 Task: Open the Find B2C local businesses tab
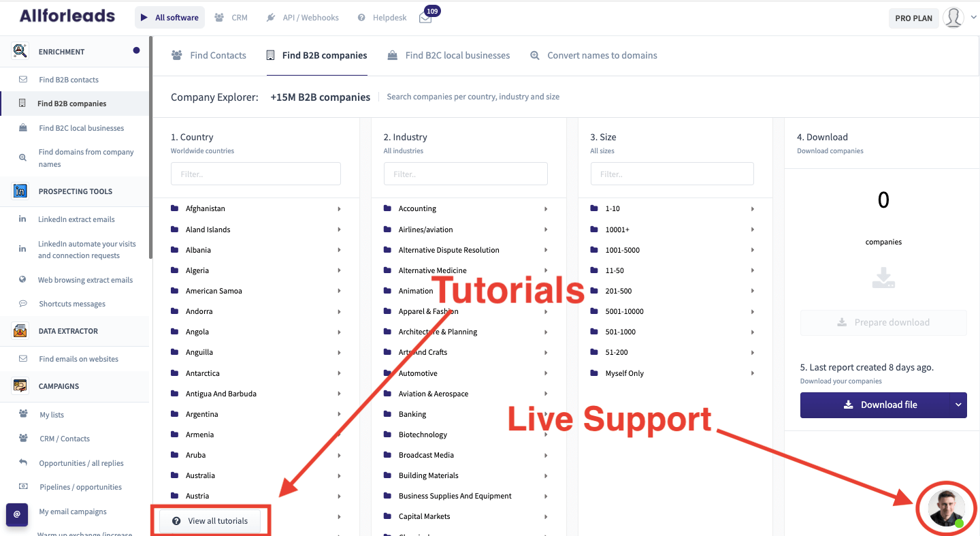pos(448,55)
